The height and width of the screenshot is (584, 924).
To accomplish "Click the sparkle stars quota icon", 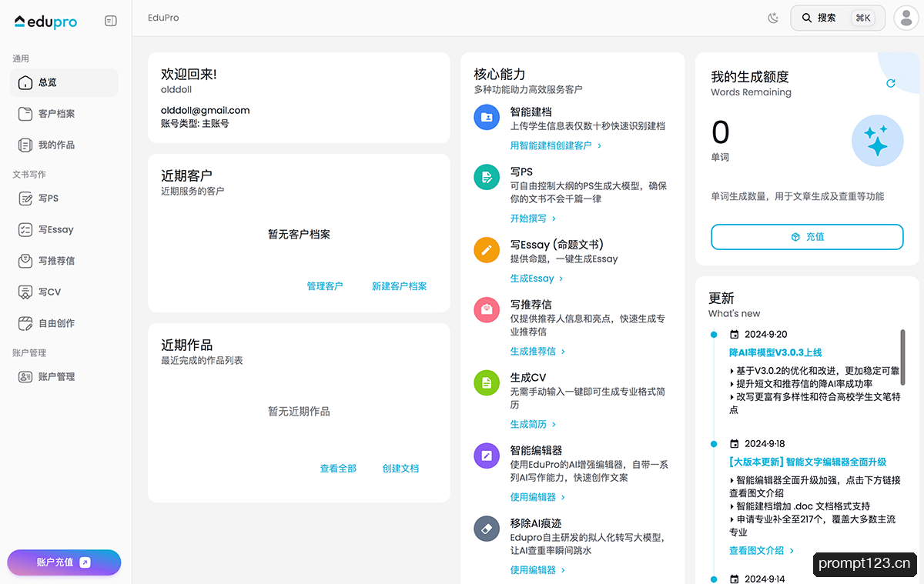I will point(877,142).
